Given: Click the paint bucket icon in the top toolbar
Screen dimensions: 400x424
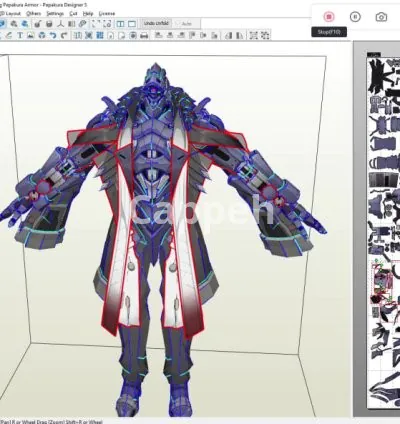Looking at the screenshot, I should pos(37,24).
